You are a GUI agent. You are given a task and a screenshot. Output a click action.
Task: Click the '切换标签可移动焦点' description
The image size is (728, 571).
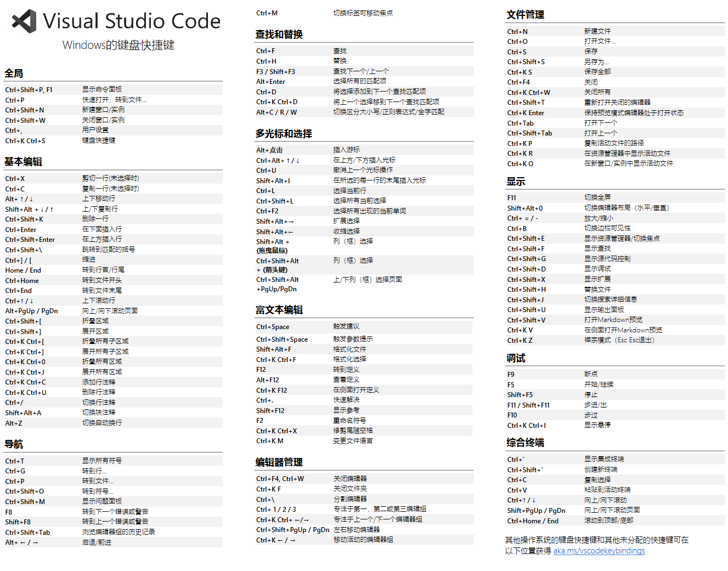click(x=363, y=13)
